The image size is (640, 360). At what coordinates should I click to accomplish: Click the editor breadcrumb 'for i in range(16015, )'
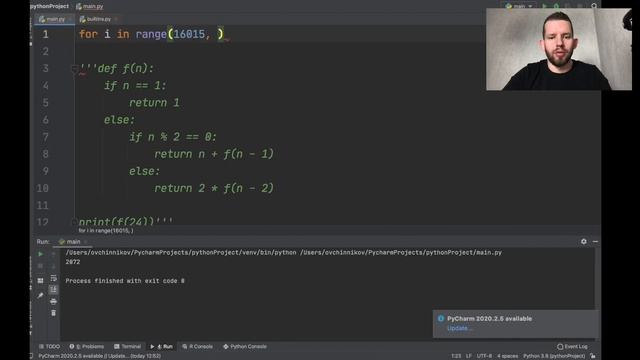pyautogui.click(x=106, y=231)
